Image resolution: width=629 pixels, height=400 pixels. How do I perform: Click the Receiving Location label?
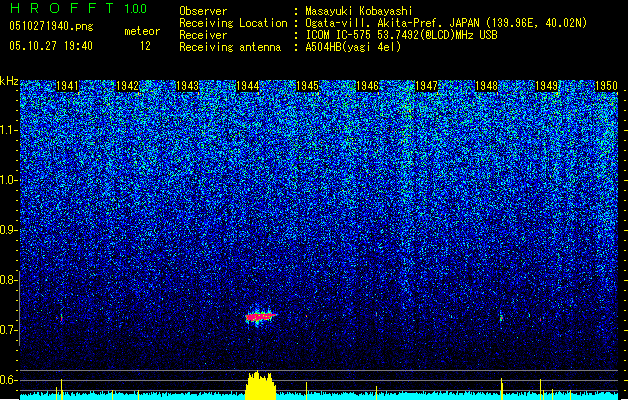pyautogui.click(x=233, y=23)
